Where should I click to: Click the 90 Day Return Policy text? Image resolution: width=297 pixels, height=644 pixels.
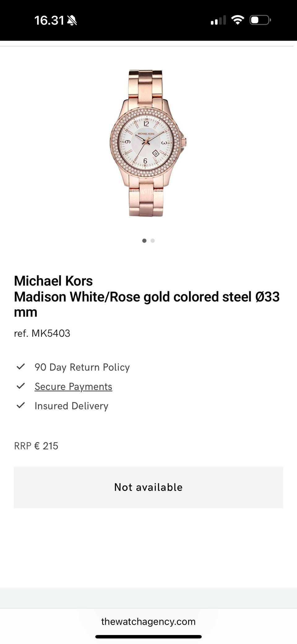[x=82, y=367]
